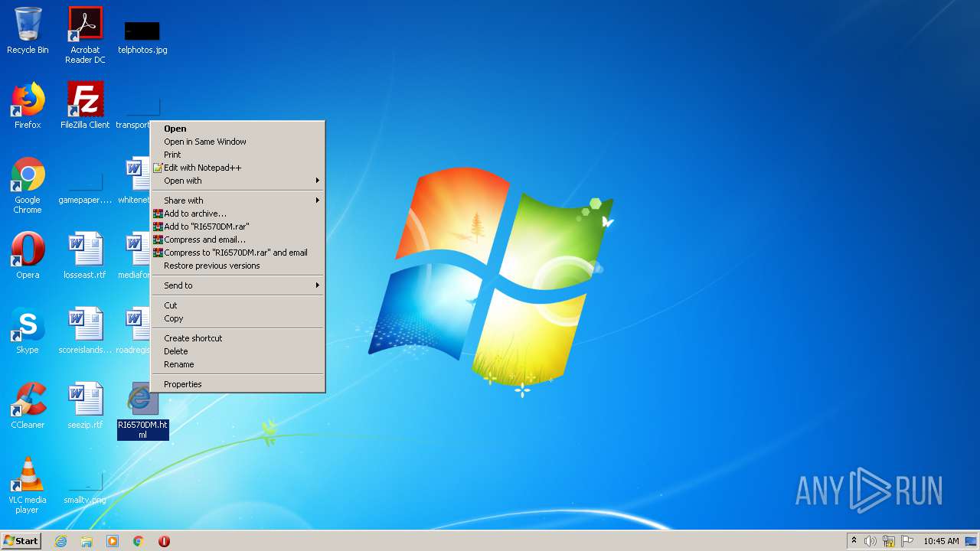
Task: Expand the Share with submenu
Action: coord(238,201)
